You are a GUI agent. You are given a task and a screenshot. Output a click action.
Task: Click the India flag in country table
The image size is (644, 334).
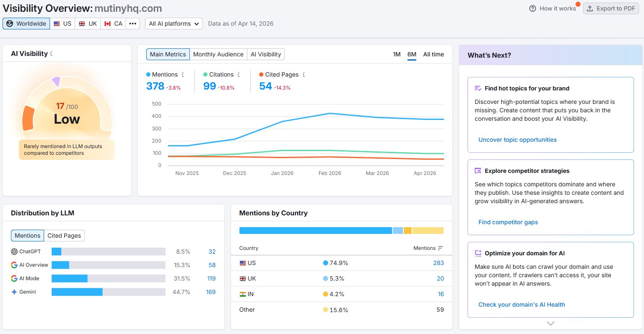pyautogui.click(x=242, y=294)
